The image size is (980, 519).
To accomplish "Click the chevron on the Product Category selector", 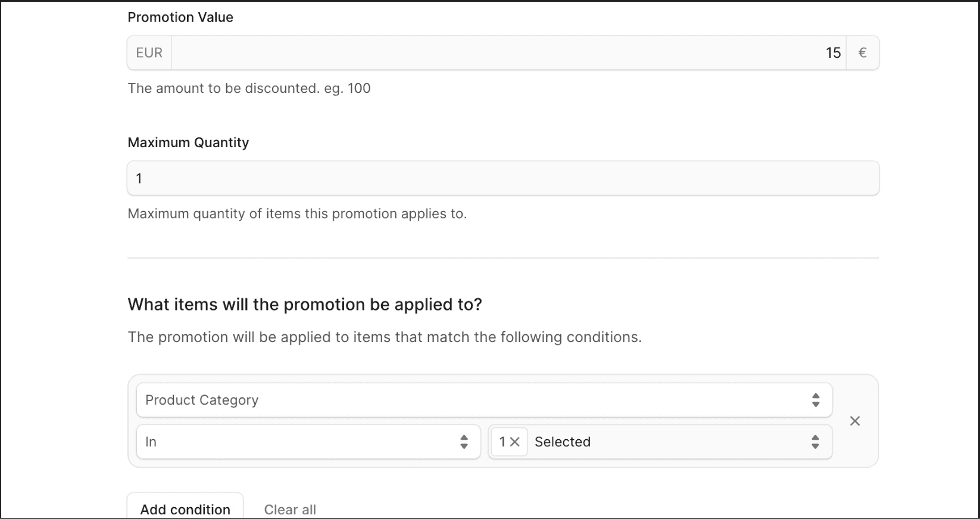I will [x=815, y=400].
